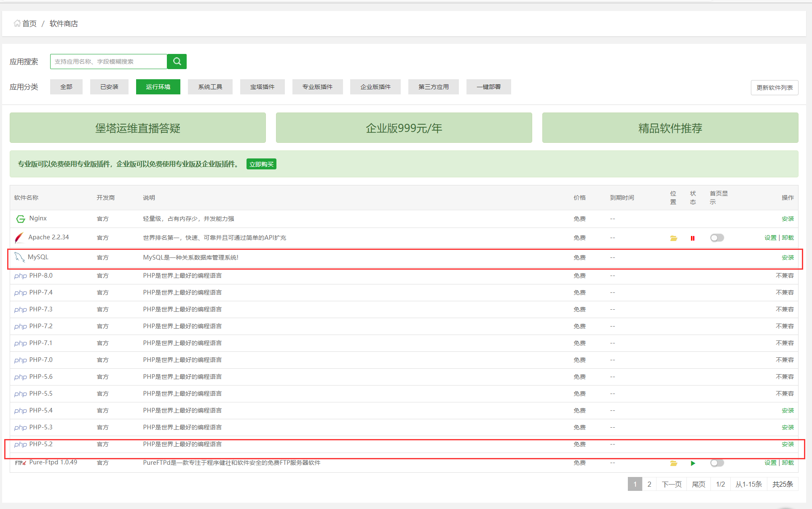
Task: Click the home icon in breadcrumb
Action: coord(17,23)
